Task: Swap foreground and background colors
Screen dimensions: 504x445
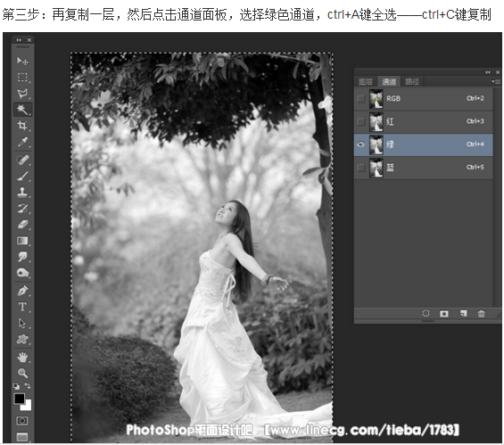Action: pyautogui.click(x=28, y=385)
